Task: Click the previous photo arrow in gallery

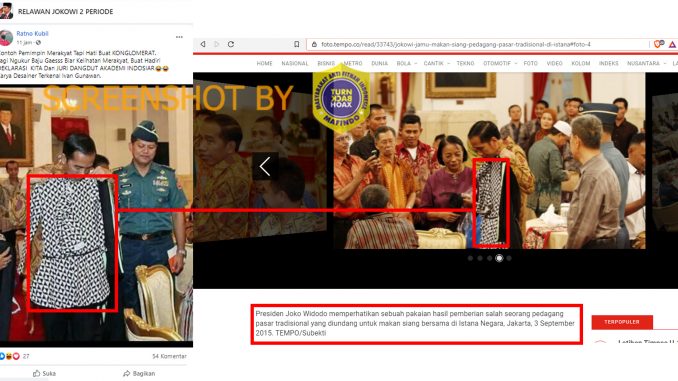Action: click(265, 166)
